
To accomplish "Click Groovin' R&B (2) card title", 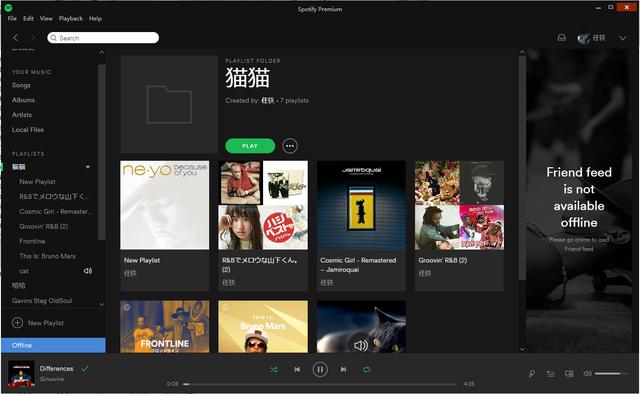I will 443,260.
